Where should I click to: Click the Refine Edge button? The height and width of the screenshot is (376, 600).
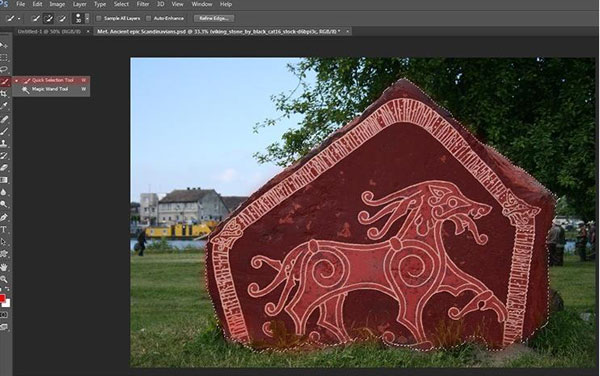click(x=214, y=18)
